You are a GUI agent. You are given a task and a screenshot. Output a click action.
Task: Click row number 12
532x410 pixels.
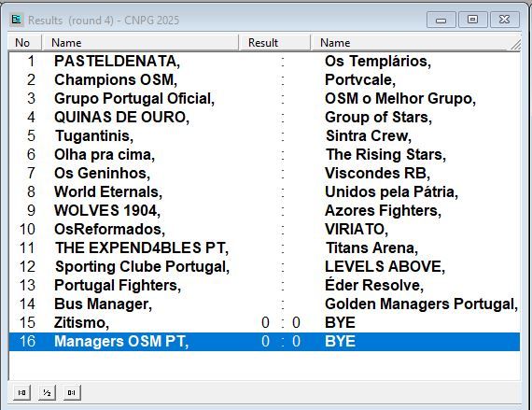click(27, 266)
